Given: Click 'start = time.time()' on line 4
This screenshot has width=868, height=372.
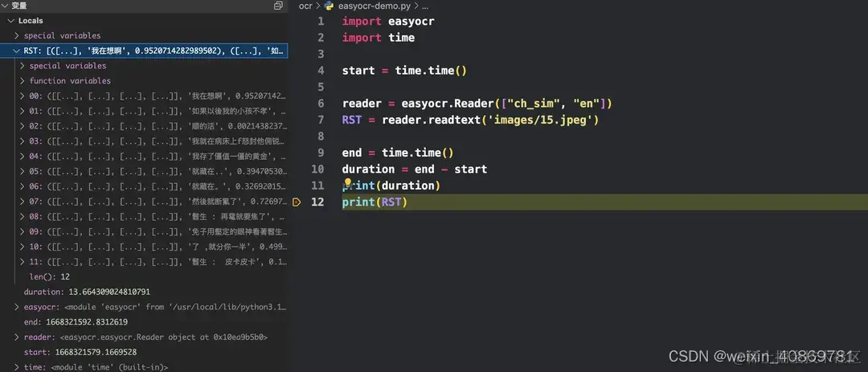Looking at the screenshot, I should 404,71.
